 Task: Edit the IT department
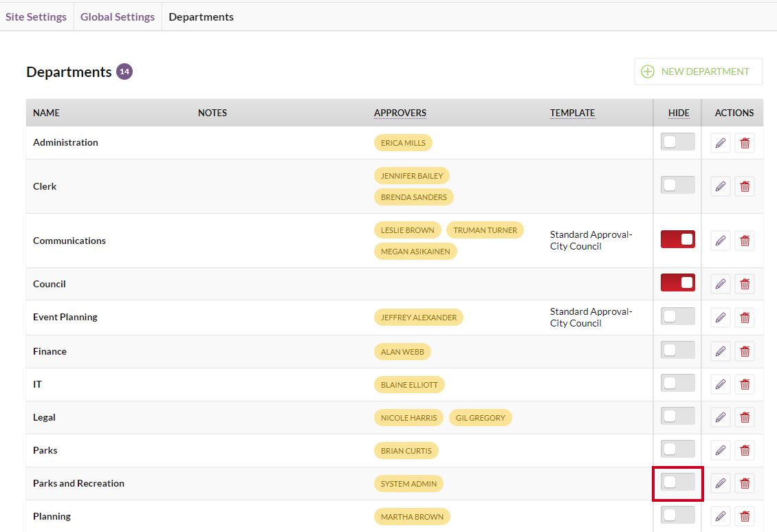(x=721, y=384)
